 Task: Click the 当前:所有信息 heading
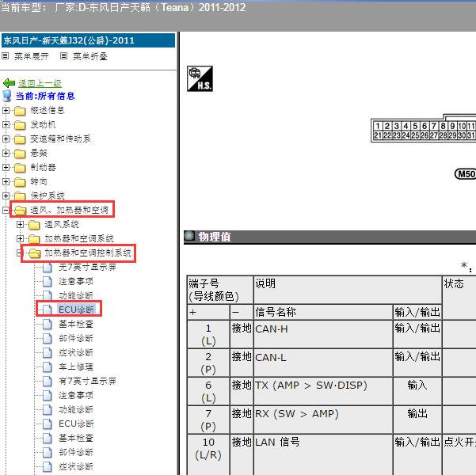(x=45, y=97)
